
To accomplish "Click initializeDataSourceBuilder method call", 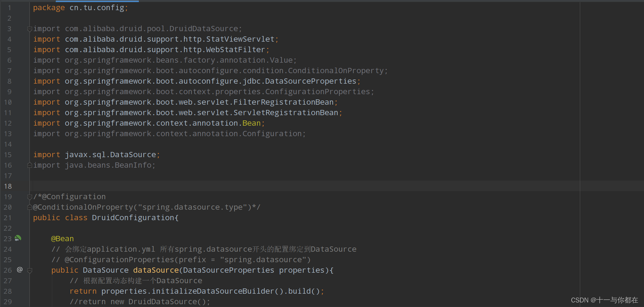I will coord(213,291).
